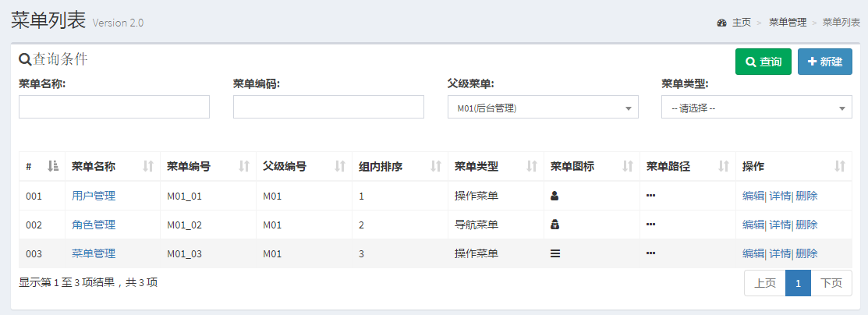Click the role icon in 角色管理 row
The image size is (868, 315).
click(554, 225)
